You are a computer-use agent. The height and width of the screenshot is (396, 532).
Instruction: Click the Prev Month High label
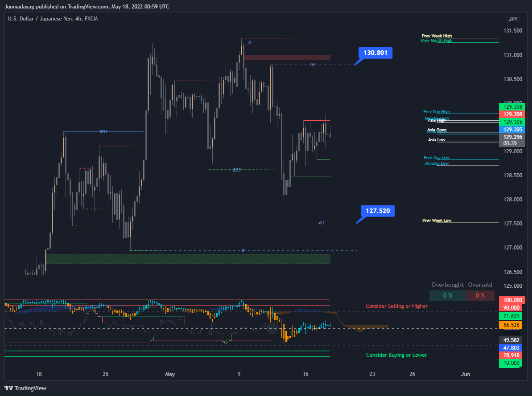click(x=437, y=41)
